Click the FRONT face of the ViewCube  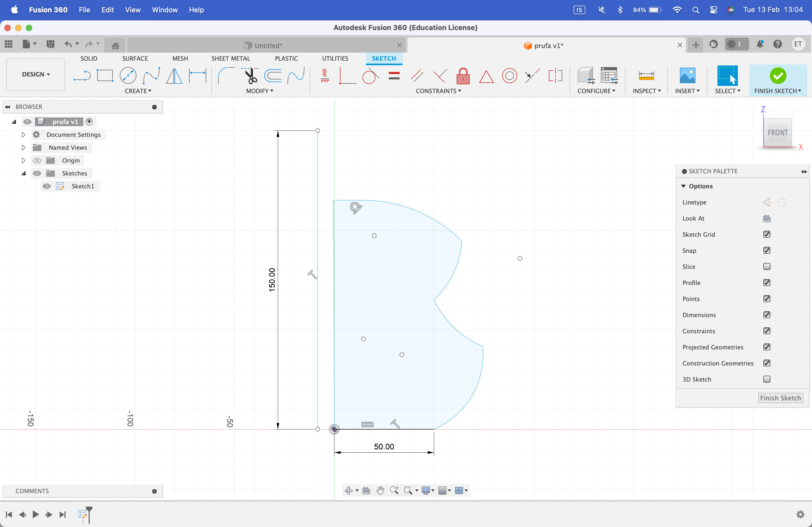point(778,133)
